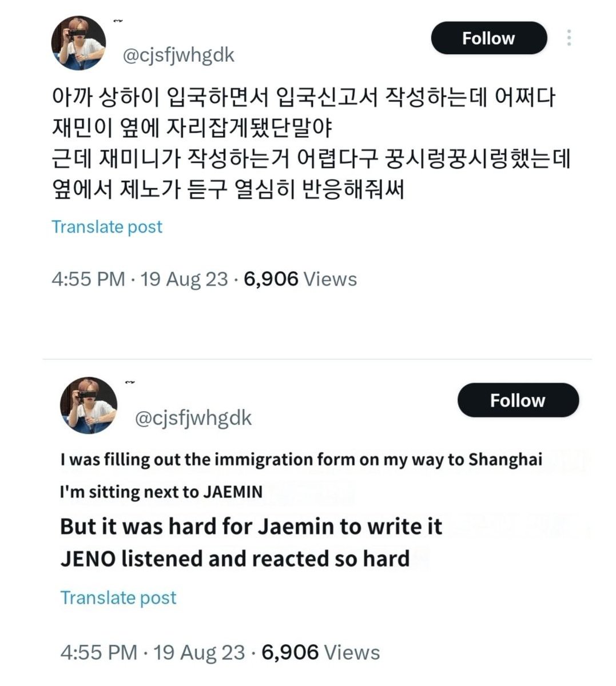The height and width of the screenshot is (686, 616).
Task: Click the "19 Aug 23" date on the Korean post
Action: 184,279
